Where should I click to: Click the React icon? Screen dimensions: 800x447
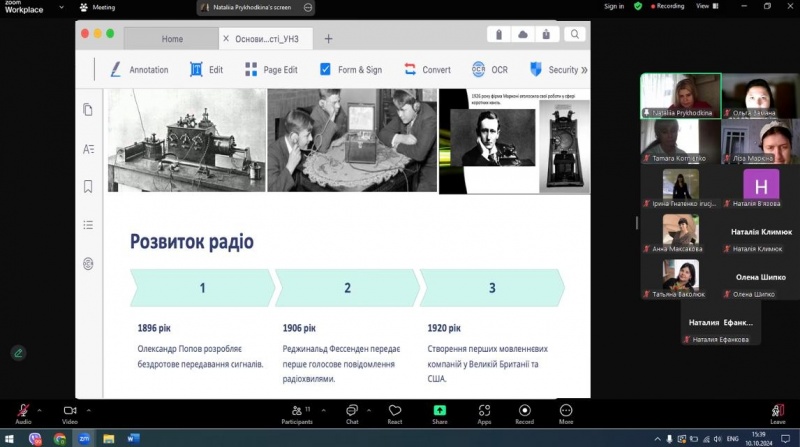click(395, 412)
